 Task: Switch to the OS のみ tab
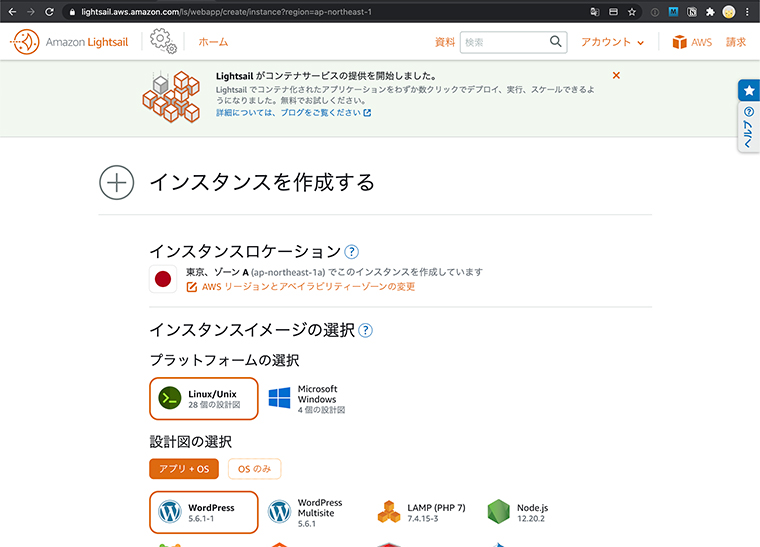point(255,469)
